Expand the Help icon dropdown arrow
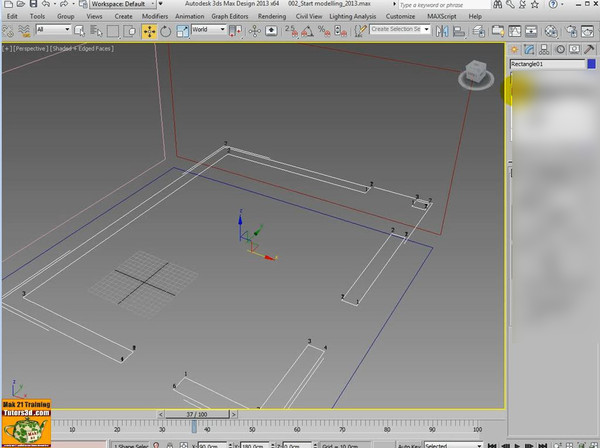This screenshot has height=448, width=600. tap(562, 5)
